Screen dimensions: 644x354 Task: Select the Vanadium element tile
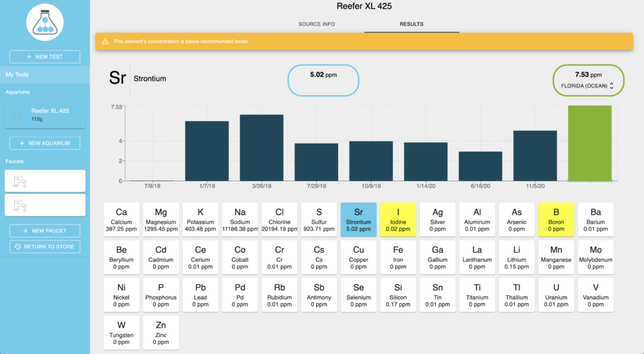596,295
